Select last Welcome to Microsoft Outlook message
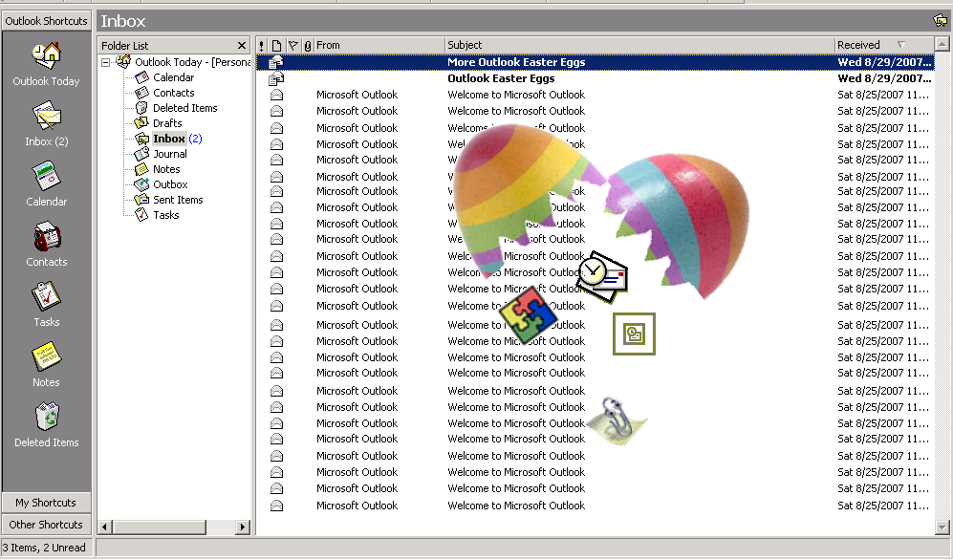Image resolution: width=953 pixels, height=560 pixels. click(595, 506)
